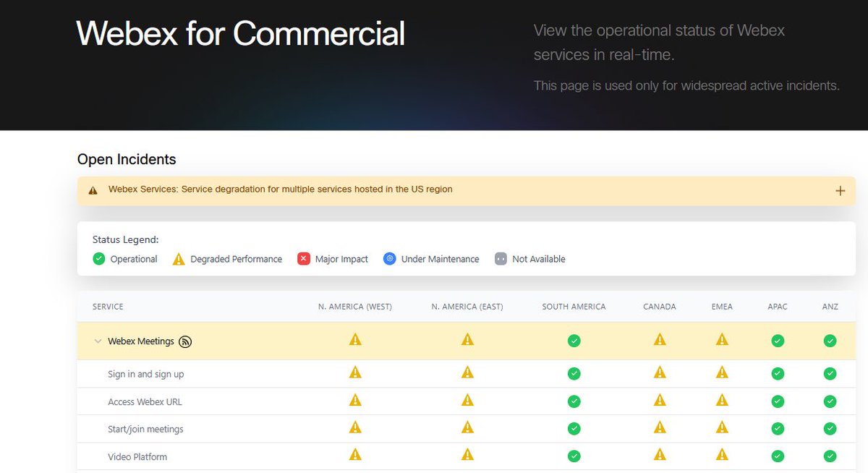Click Video Platform Canada status icon
The height and width of the screenshot is (473, 868).
point(660,455)
